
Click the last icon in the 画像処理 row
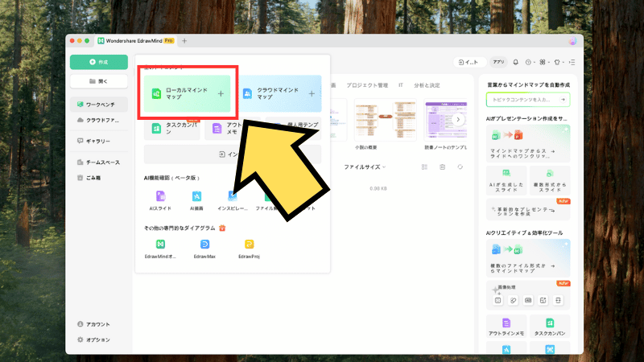point(558,300)
